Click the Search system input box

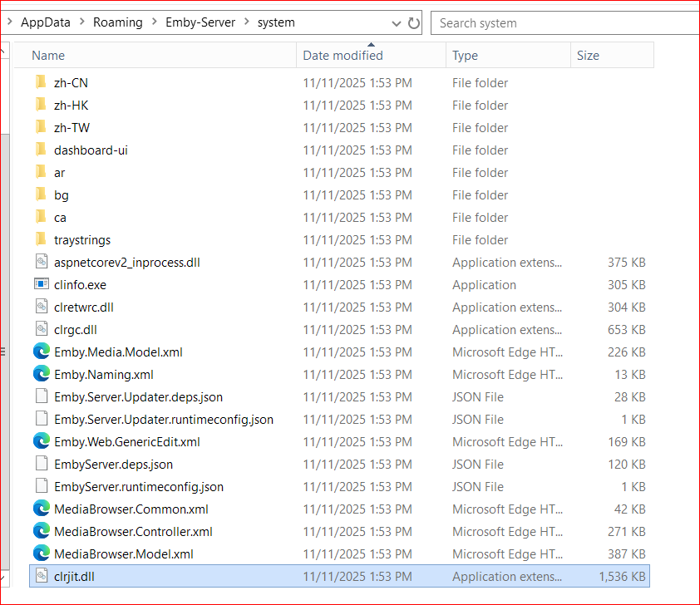click(x=565, y=23)
